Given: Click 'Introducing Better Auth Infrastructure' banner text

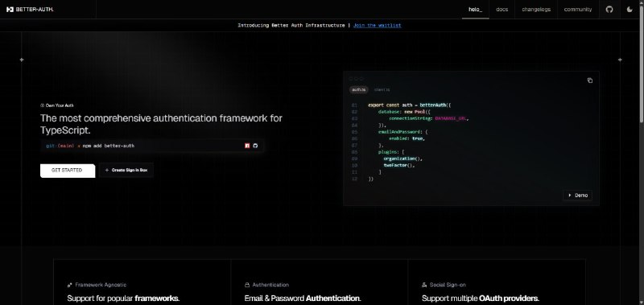Looking at the screenshot, I should click(x=291, y=26).
